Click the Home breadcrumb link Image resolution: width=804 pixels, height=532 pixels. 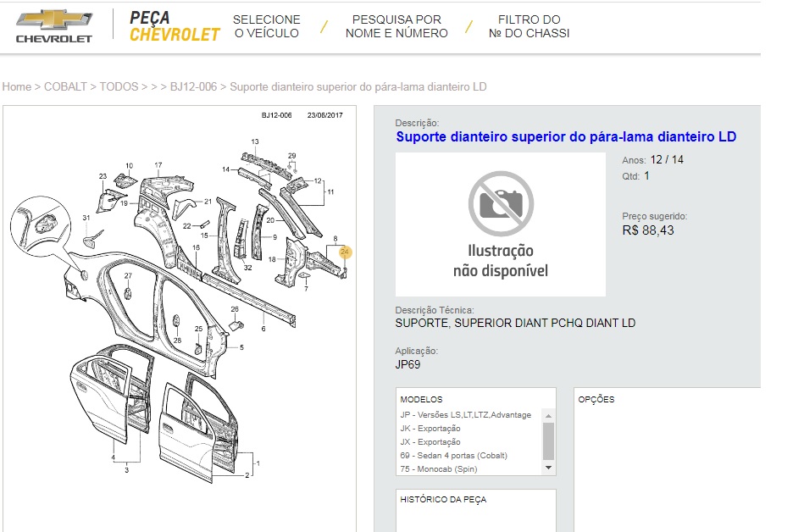[17, 86]
